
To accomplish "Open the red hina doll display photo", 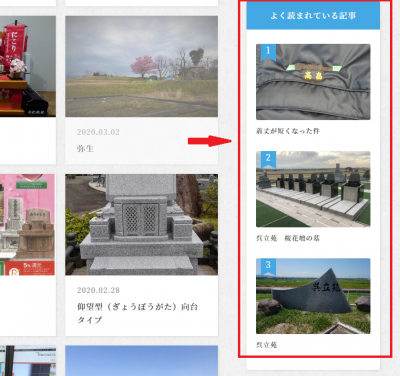I will 28,66.
